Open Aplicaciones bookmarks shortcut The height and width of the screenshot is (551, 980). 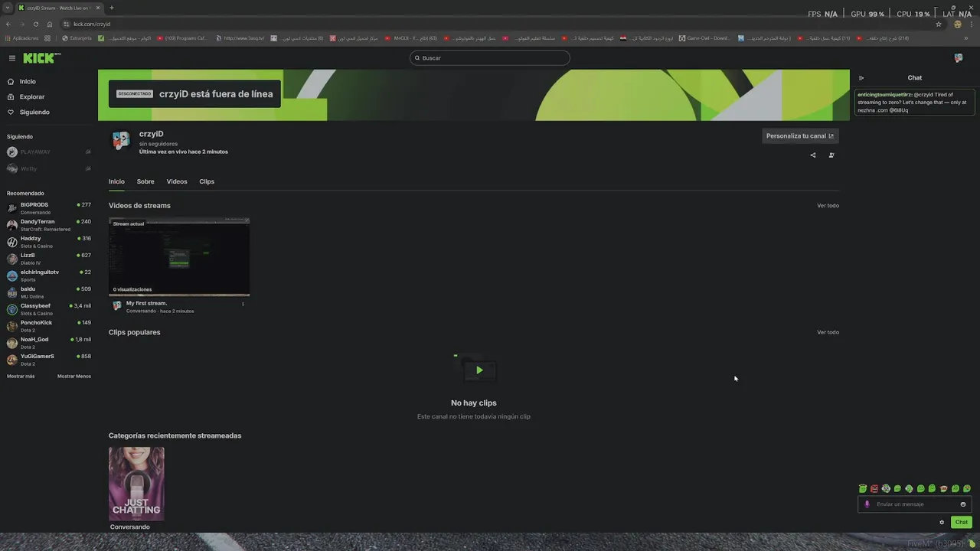pos(21,38)
